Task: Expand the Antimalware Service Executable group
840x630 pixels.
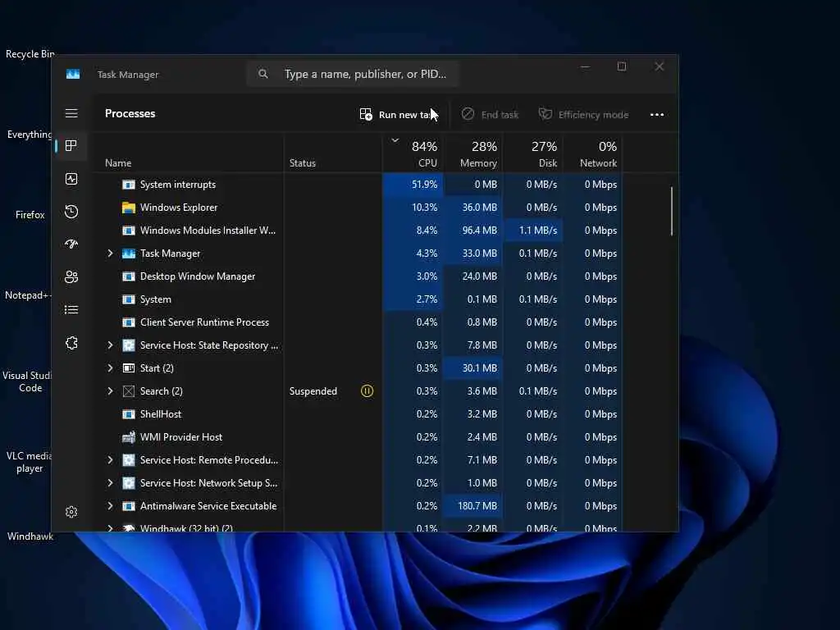Action: click(x=111, y=506)
